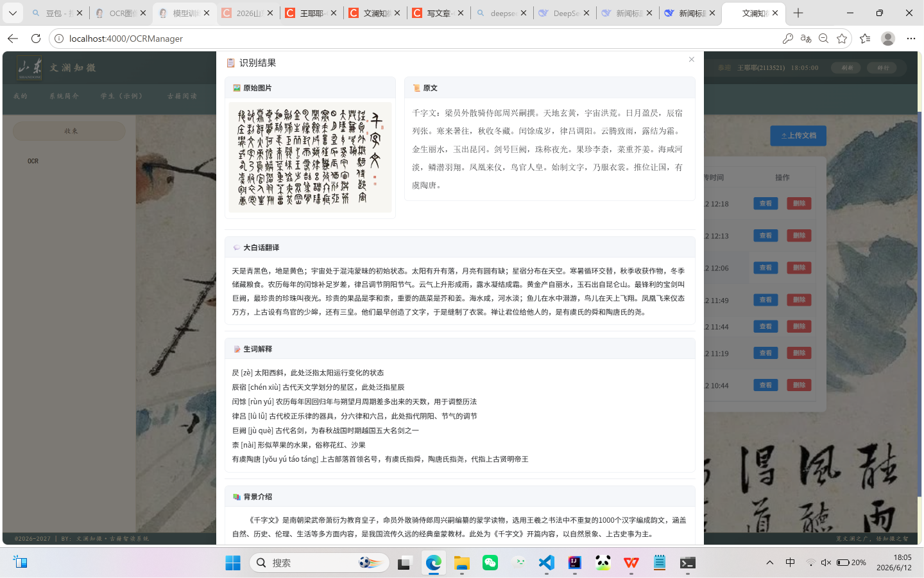Click 删除 for the 11:19 row
Viewport: 924px width, 578px height.
pos(799,353)
